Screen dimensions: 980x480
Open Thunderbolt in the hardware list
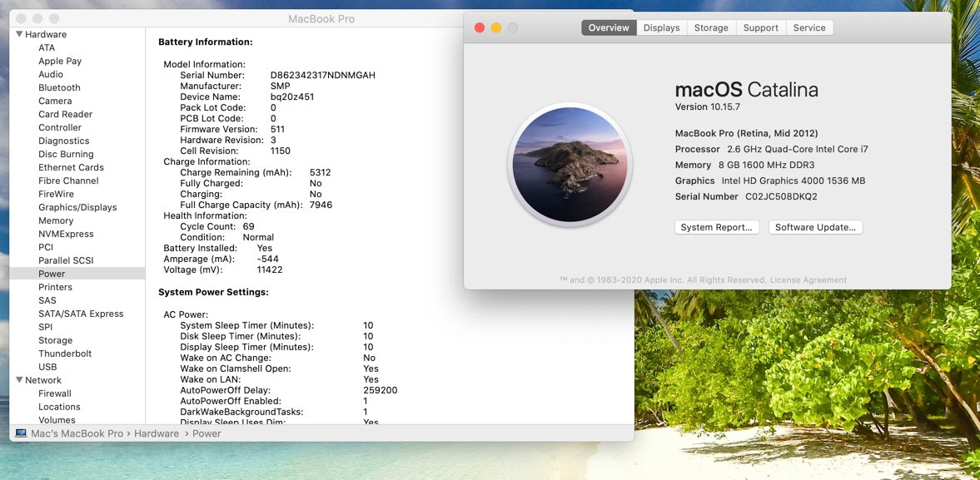65,354
